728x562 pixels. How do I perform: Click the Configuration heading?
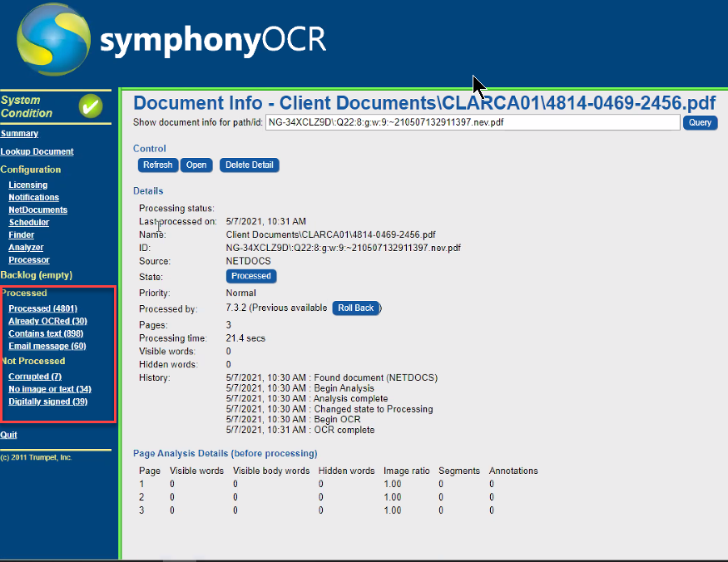pyautogui.click(x=31, y=170)
